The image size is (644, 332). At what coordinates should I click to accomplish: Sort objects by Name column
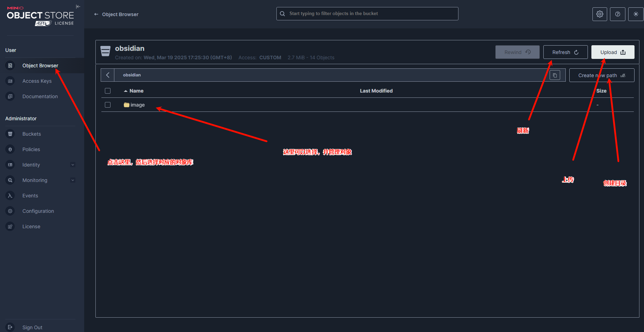click(x=136, y=91)
